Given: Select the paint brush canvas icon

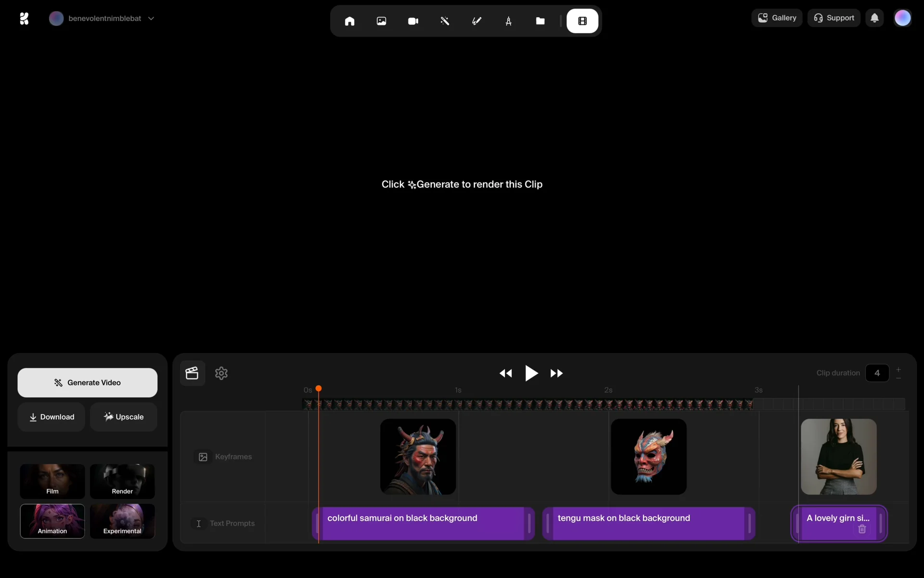Looking at the screenshot, I should pos(476,21).
